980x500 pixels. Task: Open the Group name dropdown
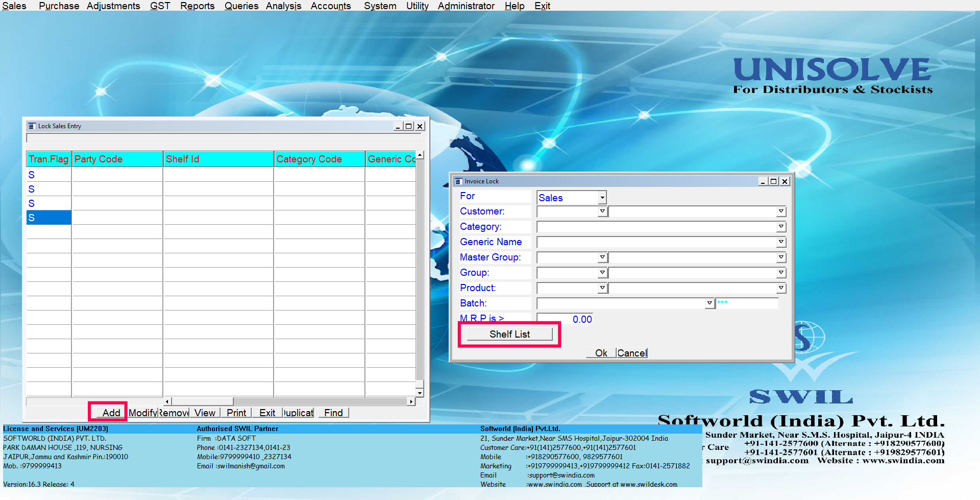(x=781, y=273)
